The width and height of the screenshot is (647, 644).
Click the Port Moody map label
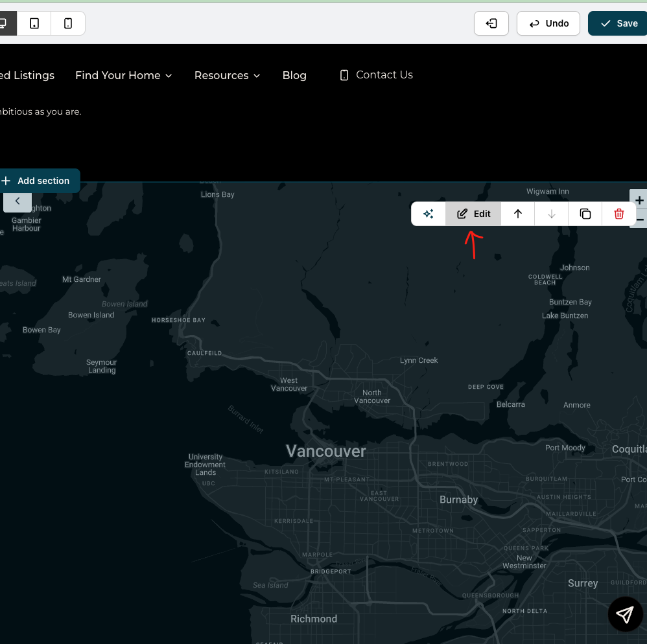(565, 448)
